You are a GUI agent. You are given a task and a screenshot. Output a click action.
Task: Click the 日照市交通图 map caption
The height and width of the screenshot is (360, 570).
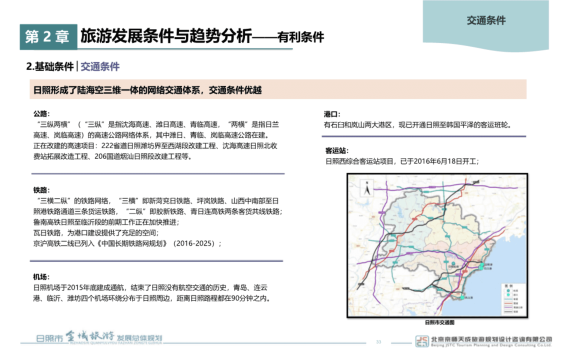click(x=439, y=323)
